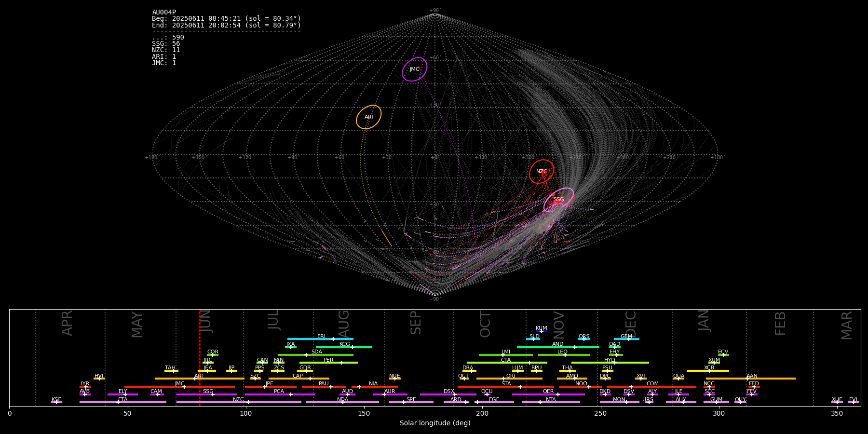Click the DSX shower label
Image resolution: width=868 pixels, height=434 pixels.
[x=449, y=392]
